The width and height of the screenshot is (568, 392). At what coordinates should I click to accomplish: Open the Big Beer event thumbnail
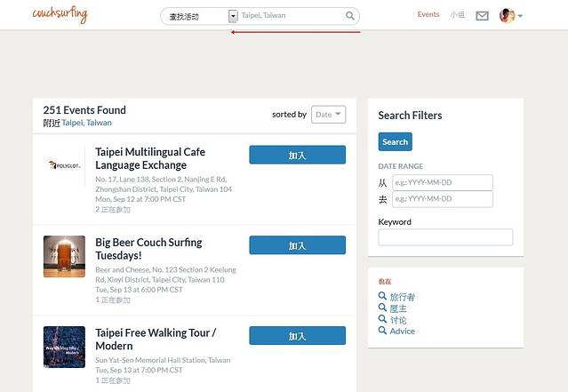click(64, 256)
